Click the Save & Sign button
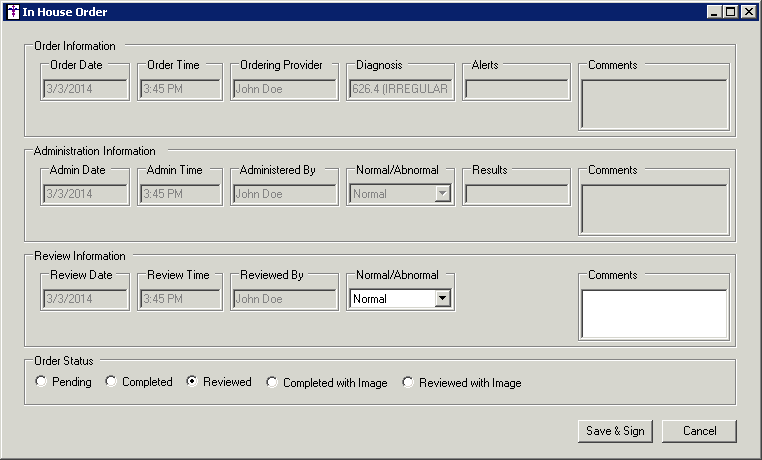 [x=615, y=431]
